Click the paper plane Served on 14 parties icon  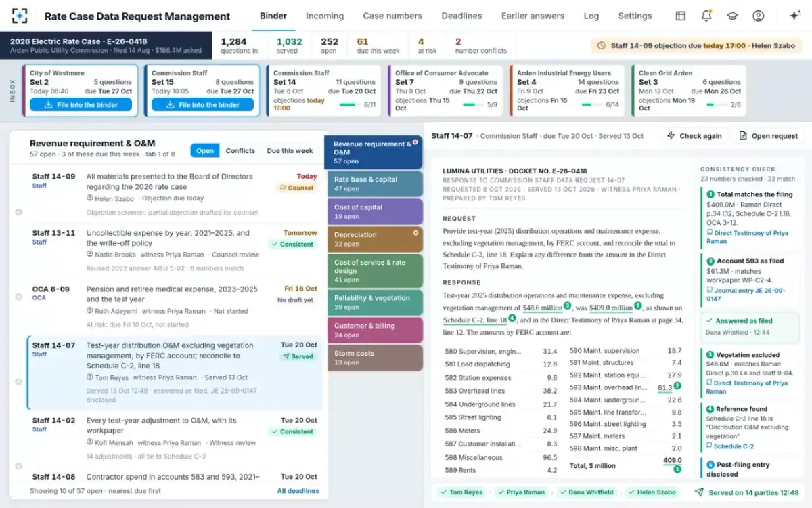click(x=699, y=492)
